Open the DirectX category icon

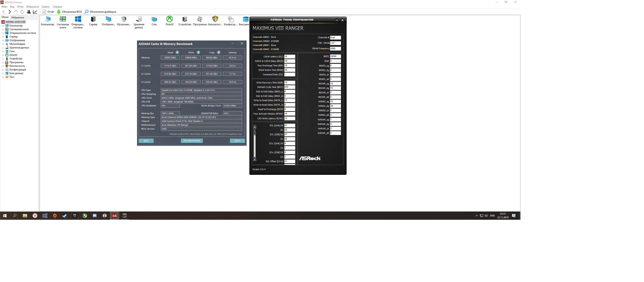pyautogui.click(x=169, y=19)
